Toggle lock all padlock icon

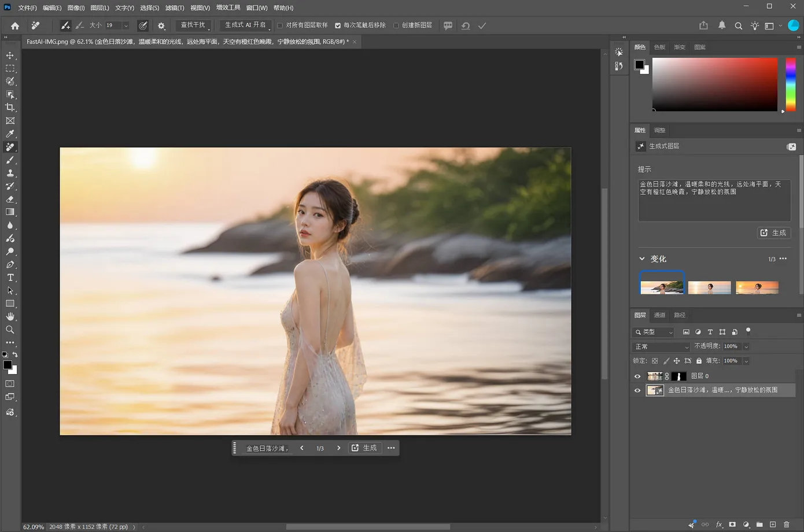click(699, 361)
